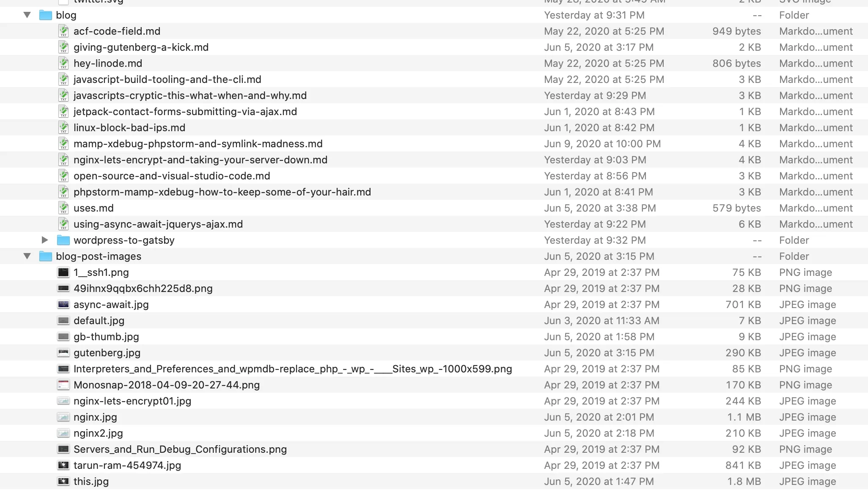Click the Markdown icon beside uses.md

[63, 208]
